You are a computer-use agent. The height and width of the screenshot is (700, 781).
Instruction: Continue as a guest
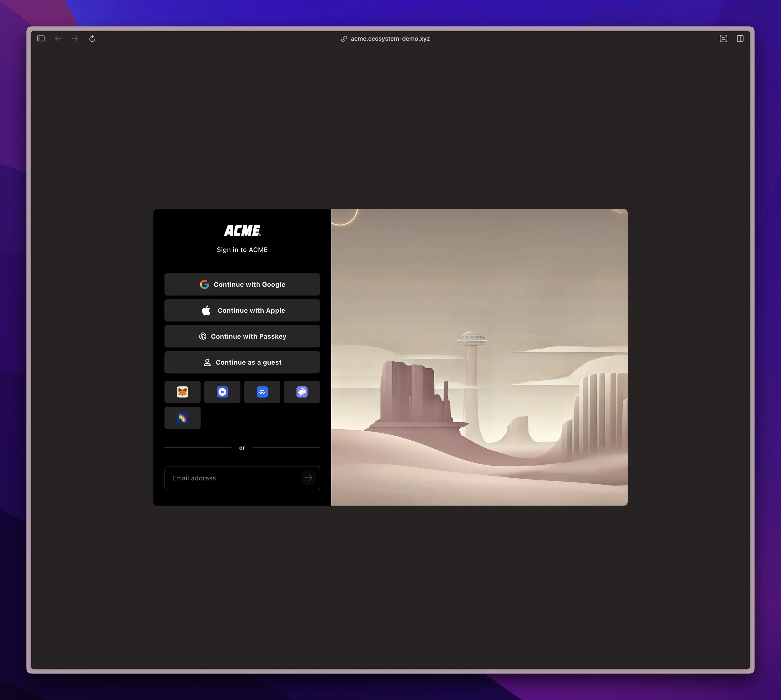pos(242,362)
